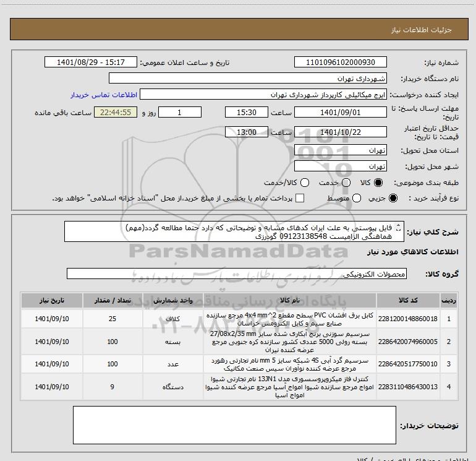Click the unit cell بسته

(x=172, y=342)
